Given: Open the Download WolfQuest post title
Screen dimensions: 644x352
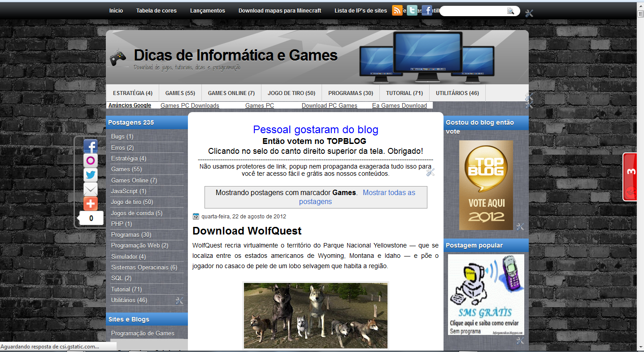Looking at the screenshot, I should [x=247, y=231].
